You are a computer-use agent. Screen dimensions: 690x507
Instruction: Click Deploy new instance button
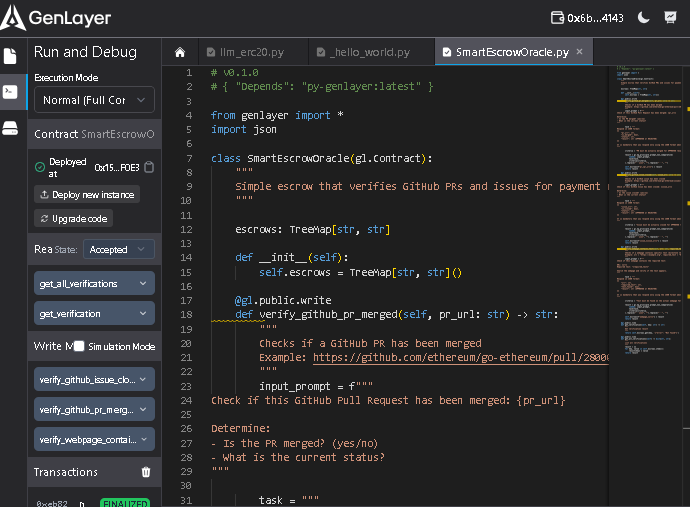tap(87, 195)
